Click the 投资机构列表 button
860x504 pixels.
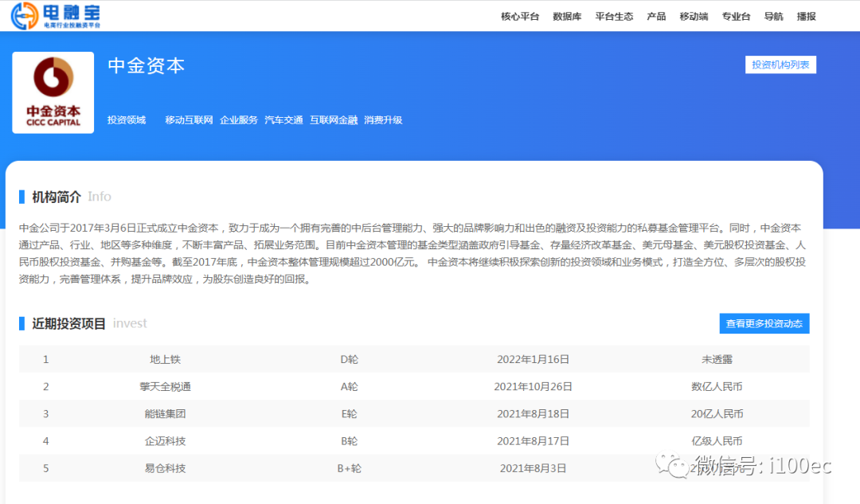tap(780, 65)
